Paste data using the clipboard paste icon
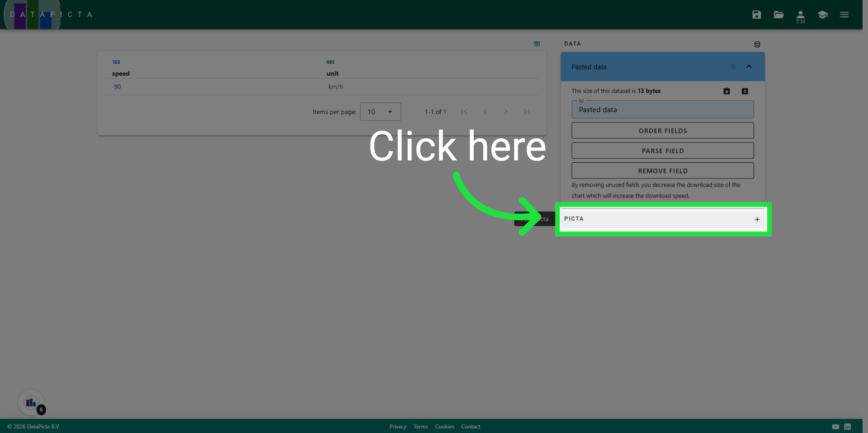The image size is (868, 433). (x=726, y=91)
